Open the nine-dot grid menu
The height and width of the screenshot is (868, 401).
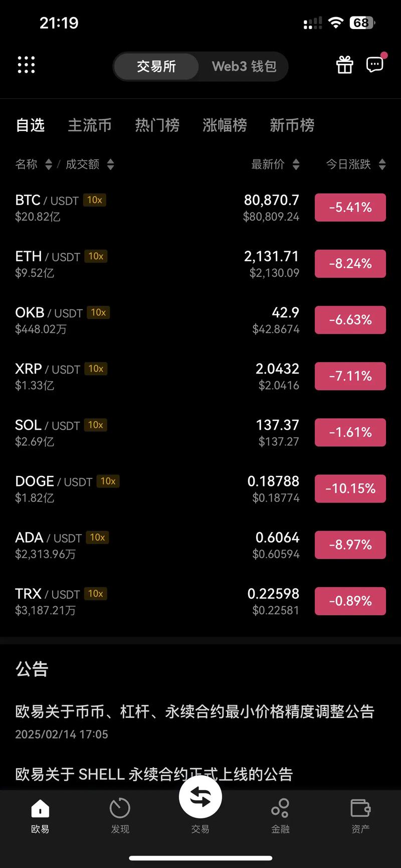pos(26,65)
